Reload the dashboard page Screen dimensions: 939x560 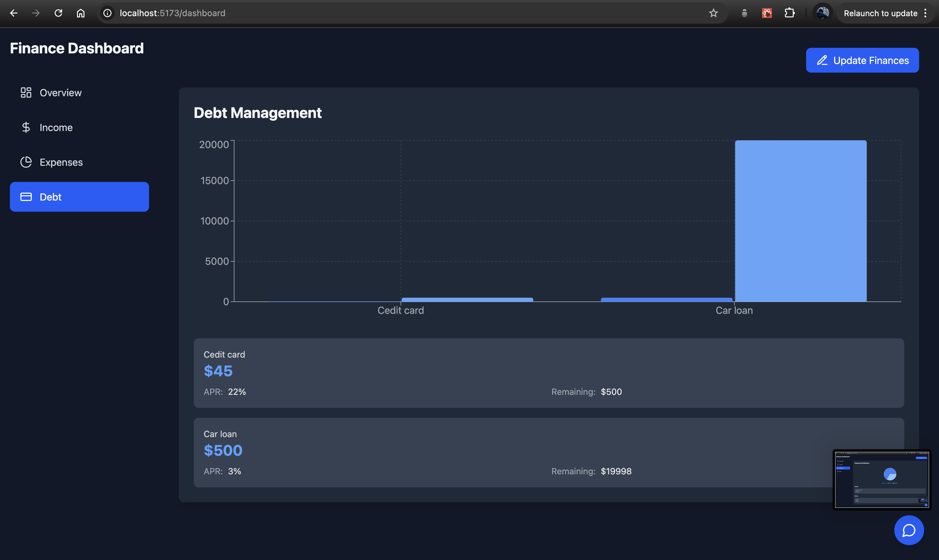58,13
